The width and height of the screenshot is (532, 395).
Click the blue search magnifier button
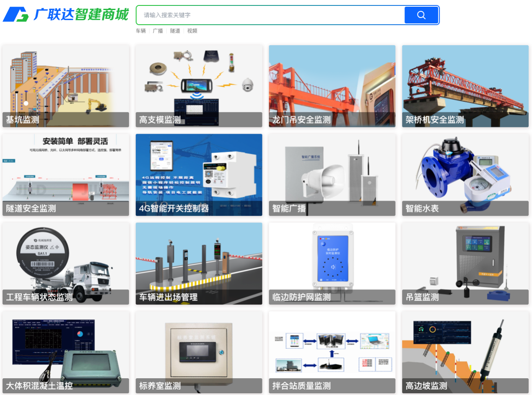pos(421,15)
